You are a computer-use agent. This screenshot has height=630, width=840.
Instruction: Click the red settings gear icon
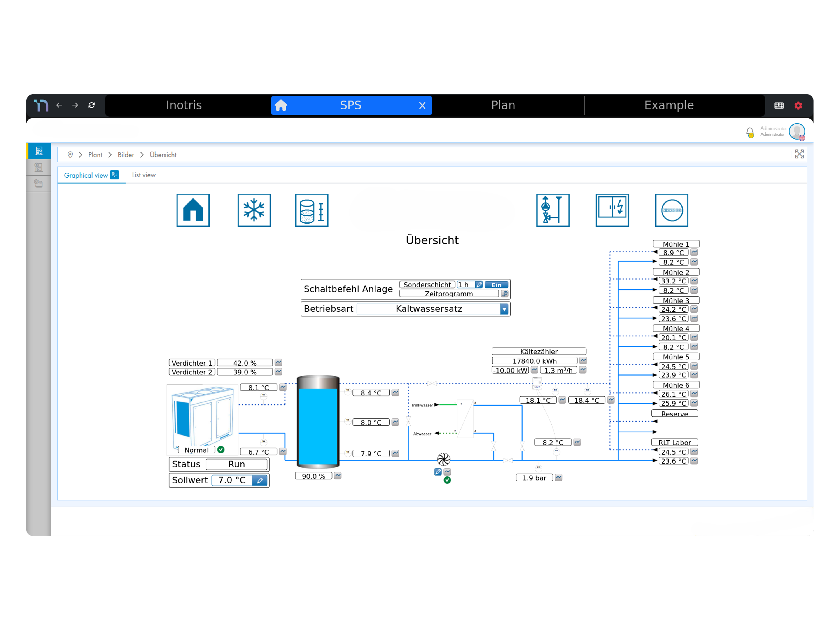click(x=798, y=106)
